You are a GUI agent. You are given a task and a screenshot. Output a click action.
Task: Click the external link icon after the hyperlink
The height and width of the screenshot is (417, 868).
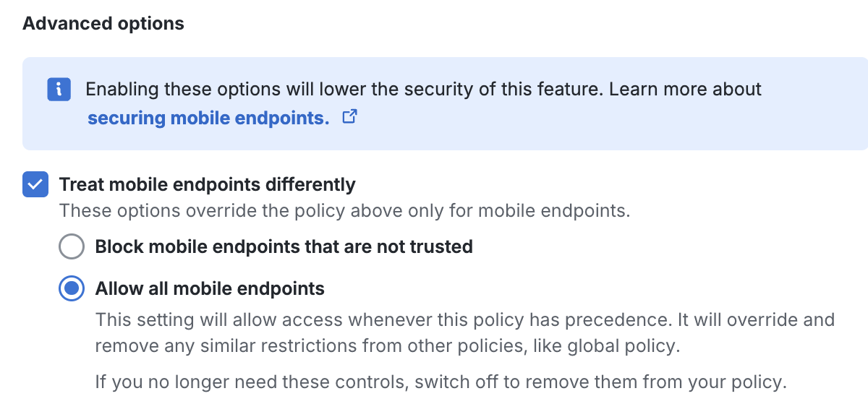[349, 117]
